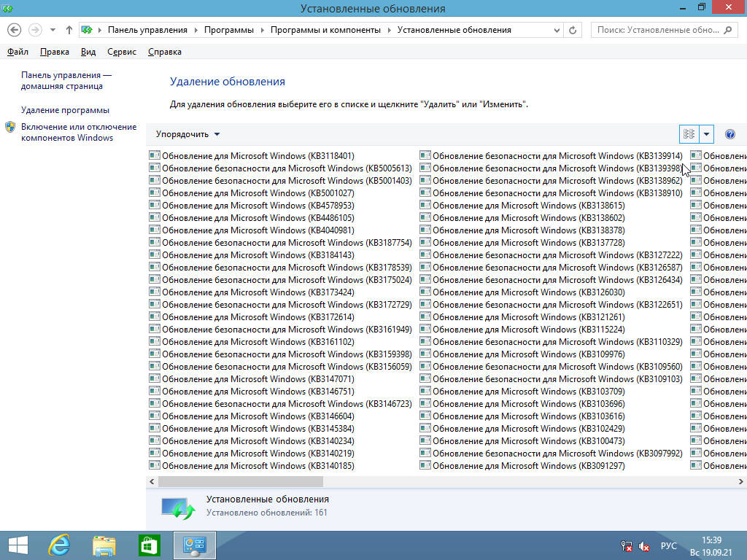
Task: Select security update KB5005613
Action: pyautogui.click(x=281, y=168)
